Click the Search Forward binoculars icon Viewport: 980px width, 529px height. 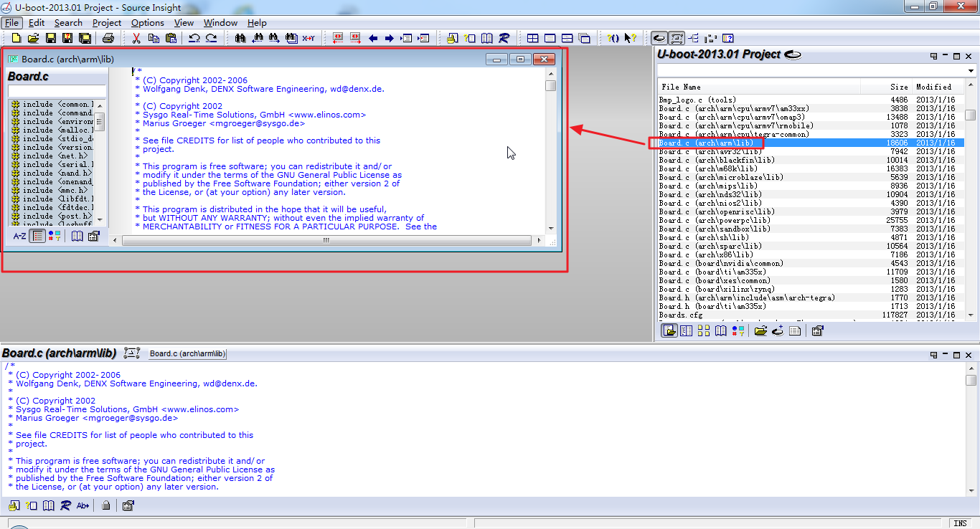(274, 38)
